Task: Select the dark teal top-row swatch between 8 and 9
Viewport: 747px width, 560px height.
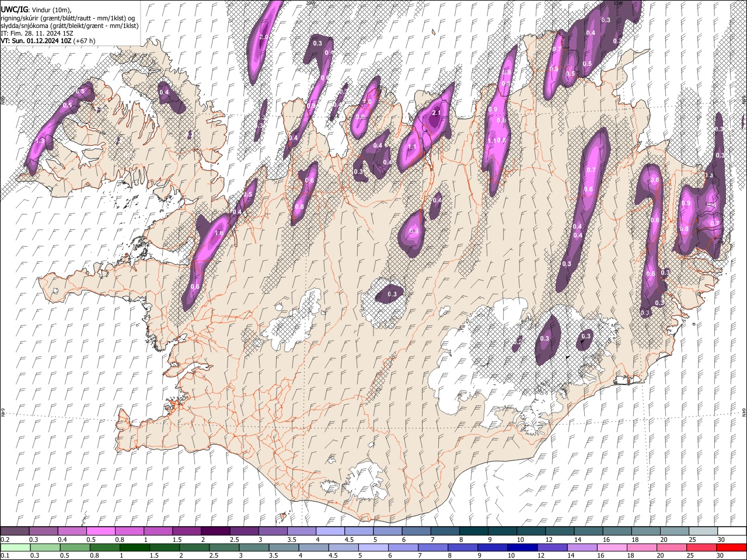Action: [x=473, y=531]
